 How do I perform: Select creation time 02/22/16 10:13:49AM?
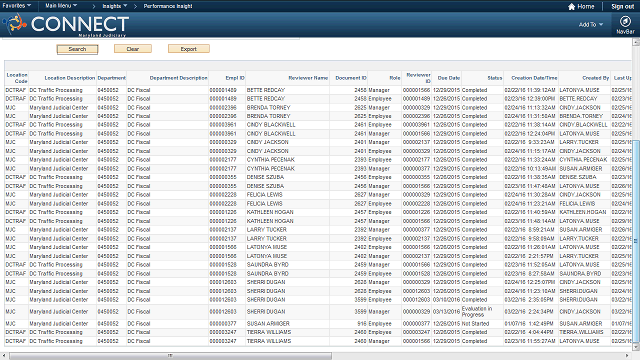(530, 169)
